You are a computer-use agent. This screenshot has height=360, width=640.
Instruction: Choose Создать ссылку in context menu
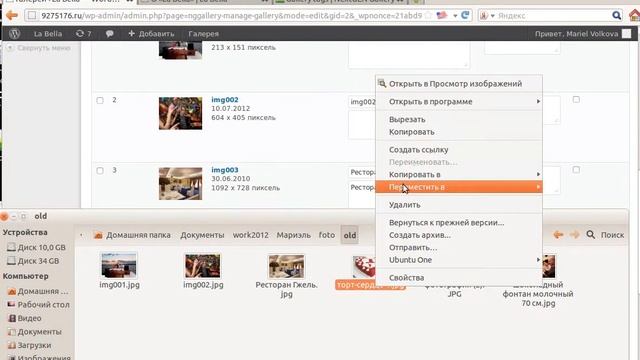(459, 150)
